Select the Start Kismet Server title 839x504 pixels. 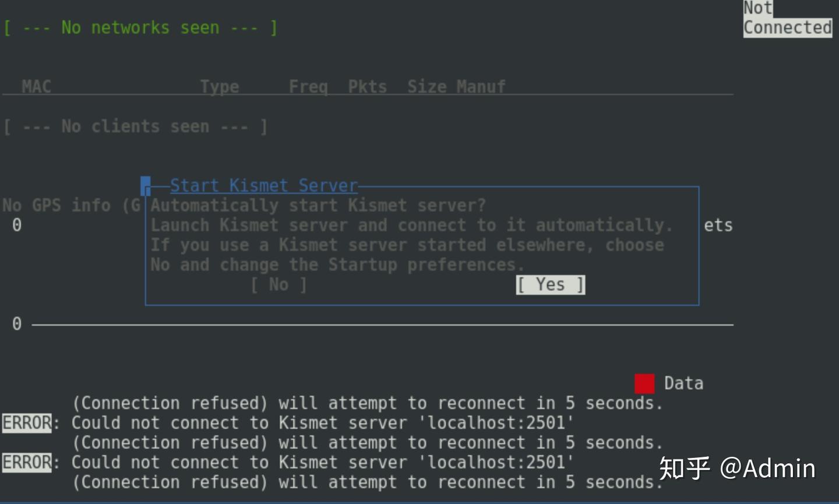click(x=263, y=186)
